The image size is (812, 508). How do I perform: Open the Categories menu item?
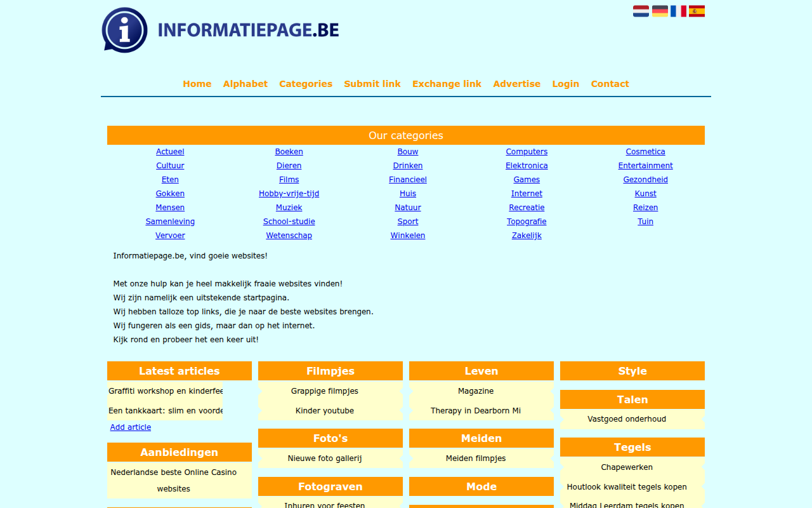(306, 84)
